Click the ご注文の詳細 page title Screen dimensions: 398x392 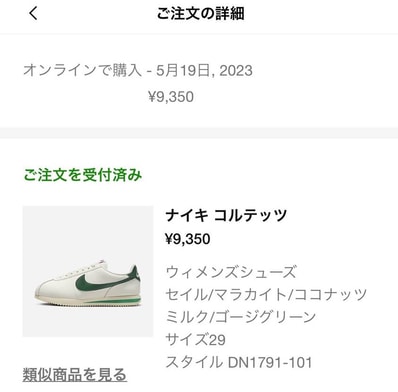click(x=201, y=14)
